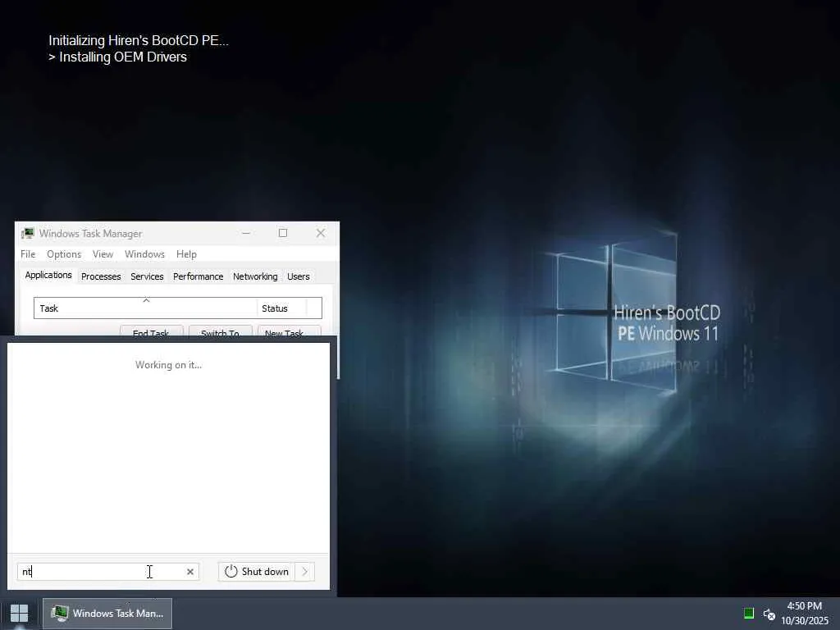Minimize the Windows Task Manager window
The image size is (840, 630).
click(x=246, y=233)
